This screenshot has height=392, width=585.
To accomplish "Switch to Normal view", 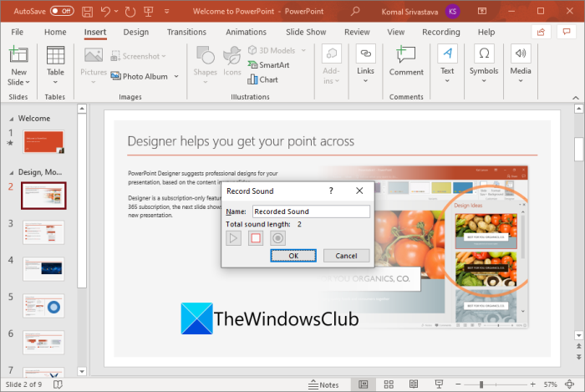I will click(363, 384).
